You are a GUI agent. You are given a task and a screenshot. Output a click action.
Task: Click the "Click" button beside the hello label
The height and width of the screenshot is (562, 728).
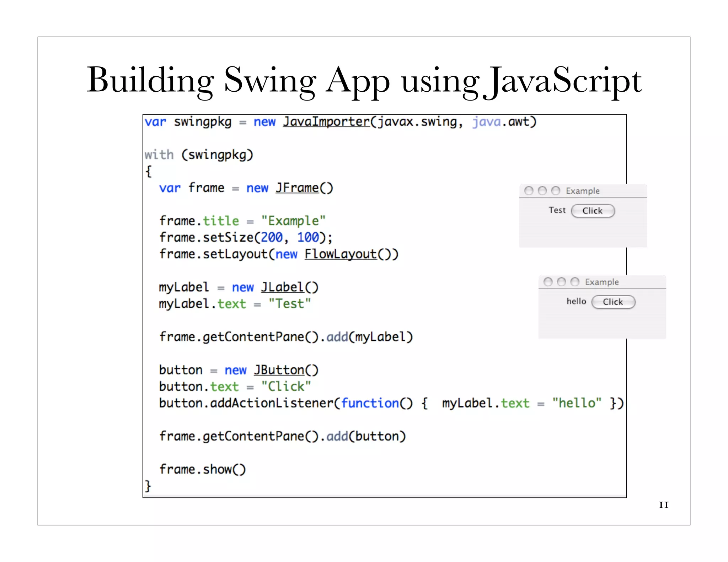(613, 302)
